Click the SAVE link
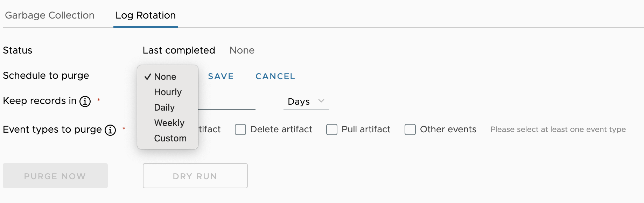The image size is (644, 203). coord(221,76)
